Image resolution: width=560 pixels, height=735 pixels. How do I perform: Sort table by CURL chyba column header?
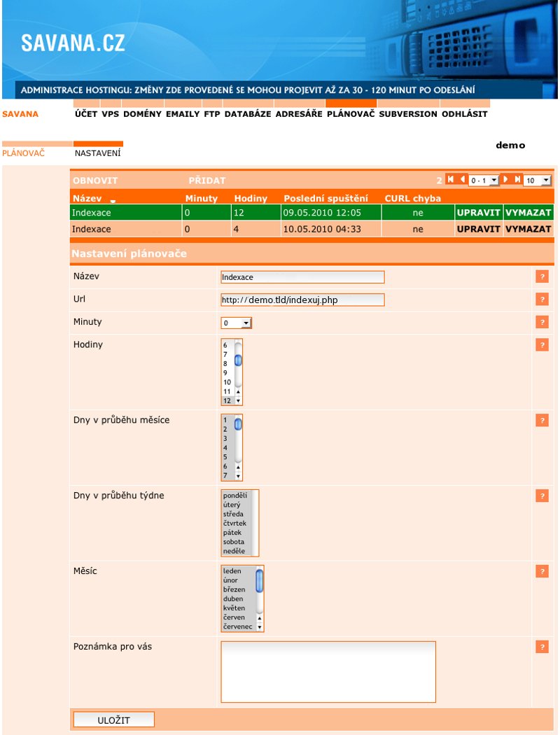click(x=413, y=198)
